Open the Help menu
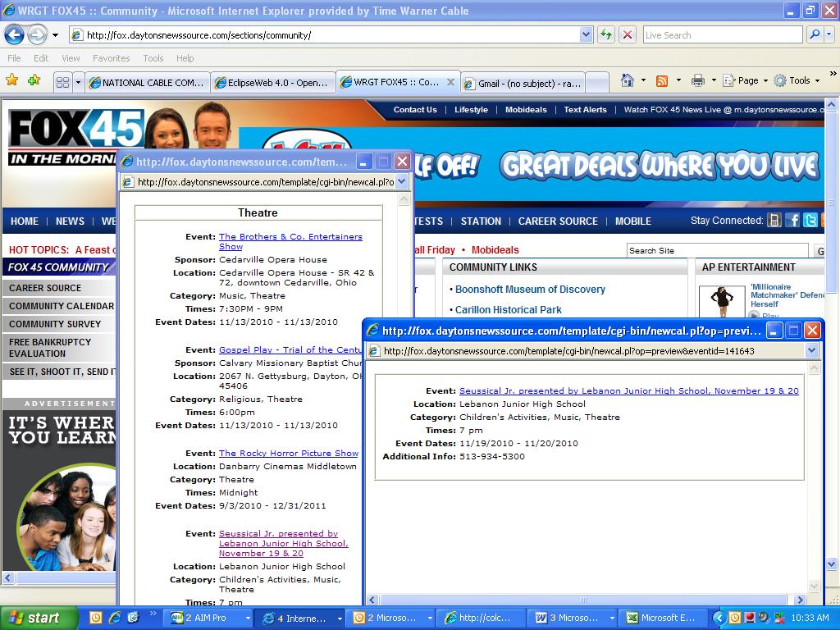840x630 pixels. 185,58
